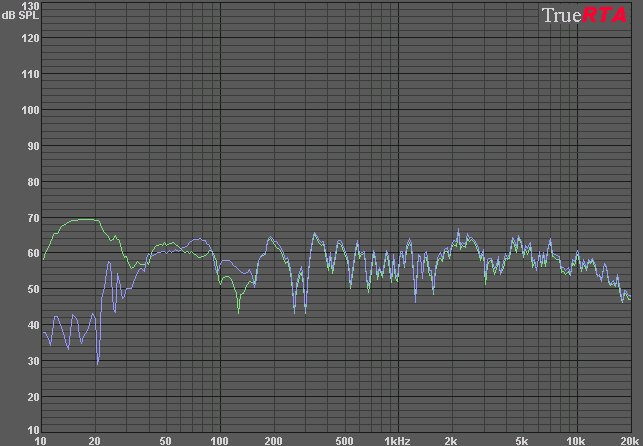
Task: Select the 10k frequency axis label
Action: 575,440
